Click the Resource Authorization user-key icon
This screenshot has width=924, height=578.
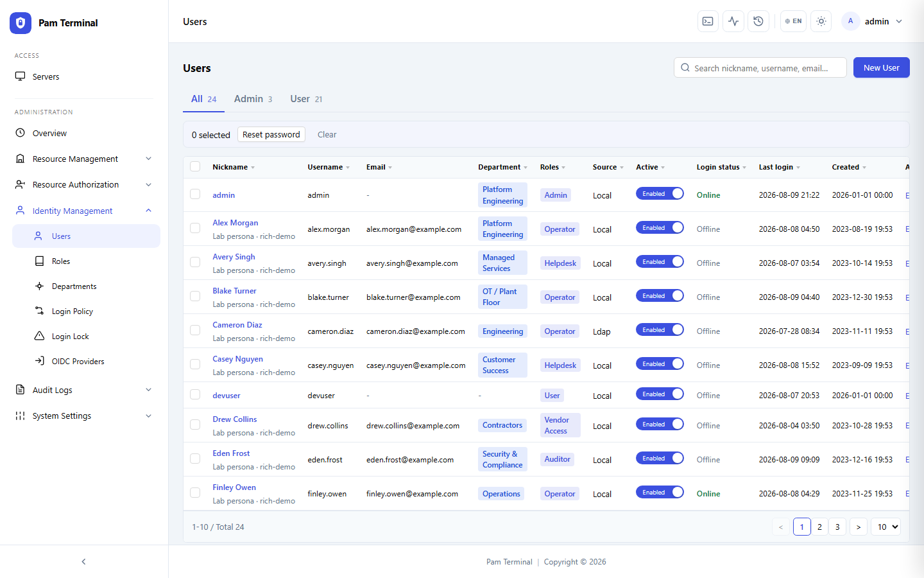pos(20,184)
